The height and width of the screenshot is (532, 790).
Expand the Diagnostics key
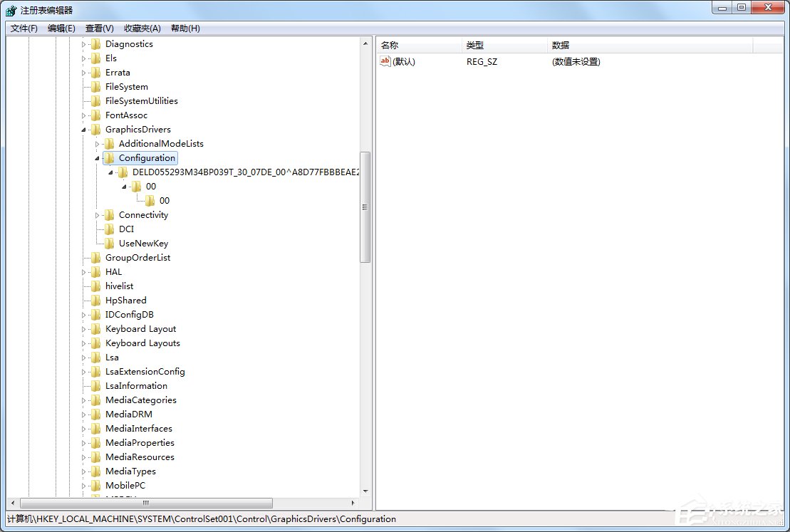point(83,44)
